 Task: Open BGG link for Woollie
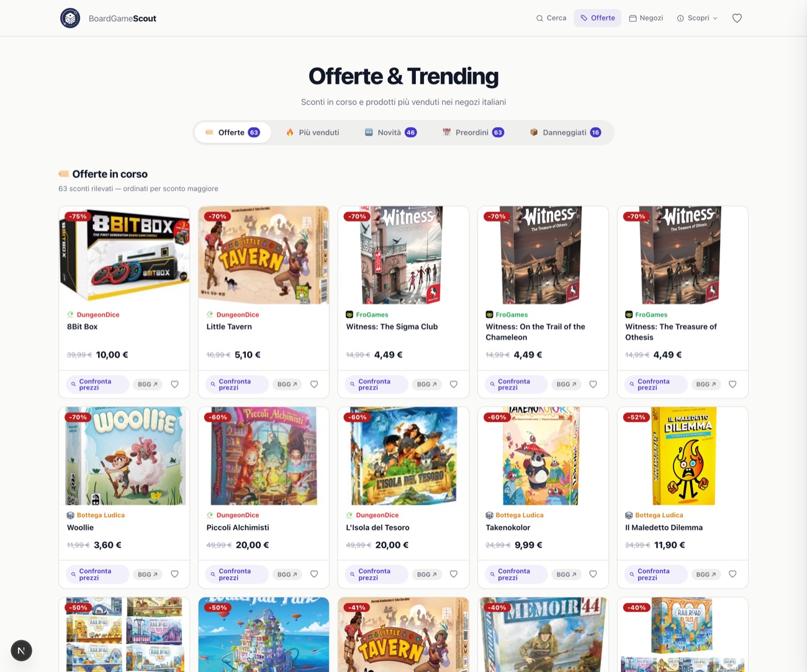[148, 574]
